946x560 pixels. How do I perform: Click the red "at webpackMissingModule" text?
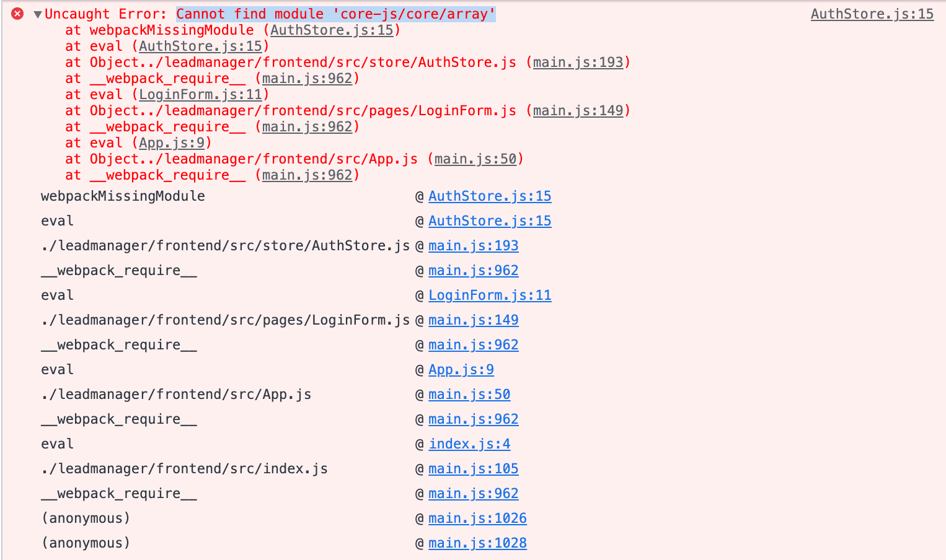pos(159,30)
